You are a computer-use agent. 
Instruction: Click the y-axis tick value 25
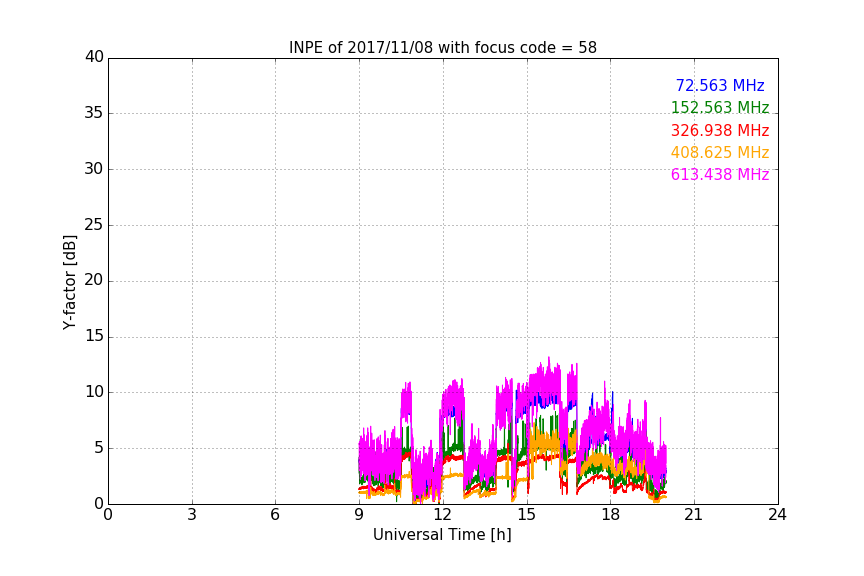coord(94,225)
